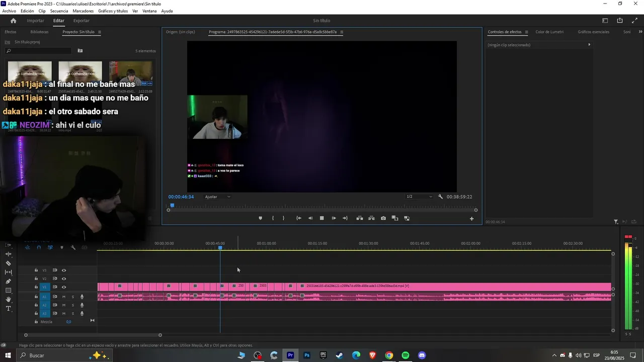Click the Mezcla track volume value 0,0

click(x=68, y=322)
